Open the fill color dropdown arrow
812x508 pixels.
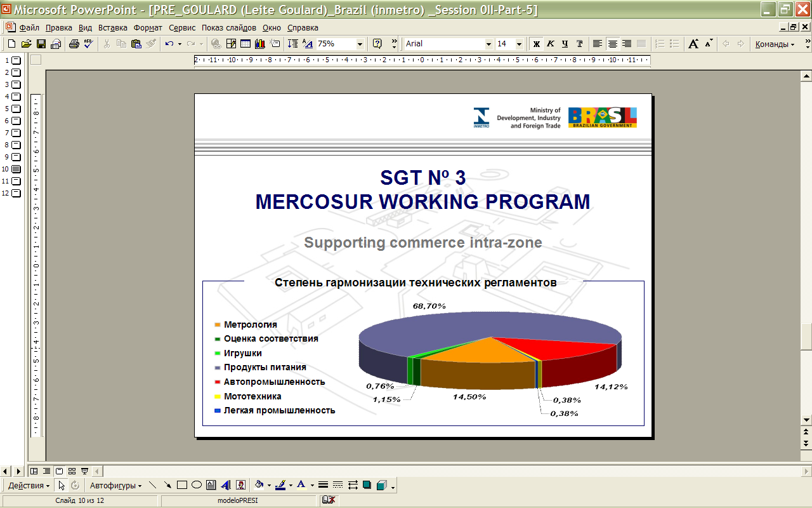click(x=269, y=485)
